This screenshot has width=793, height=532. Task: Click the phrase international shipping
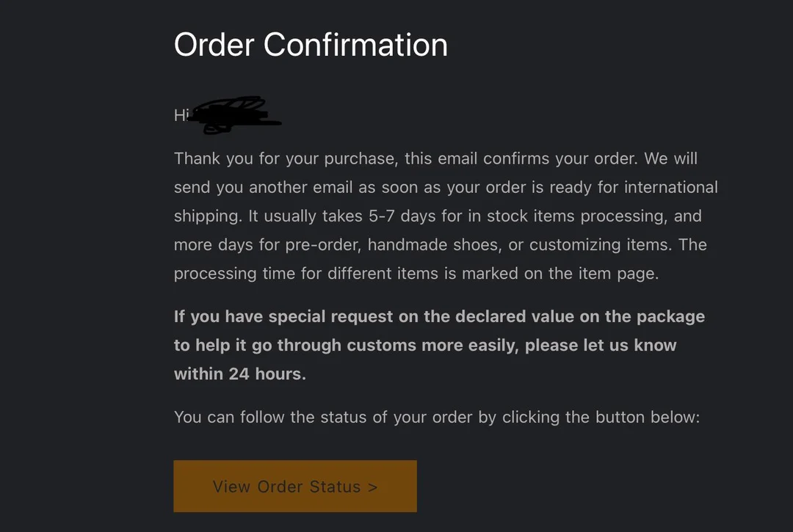click(x=673, y=186)
